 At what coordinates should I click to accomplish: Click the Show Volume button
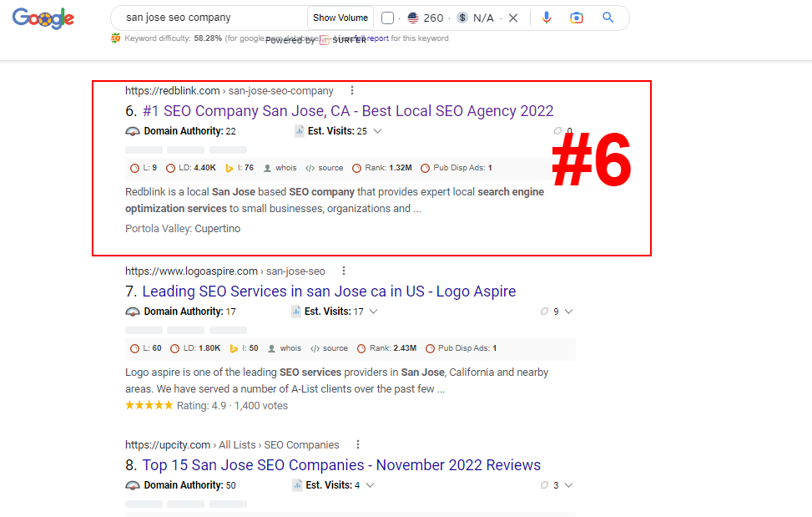tap(340, 17)
